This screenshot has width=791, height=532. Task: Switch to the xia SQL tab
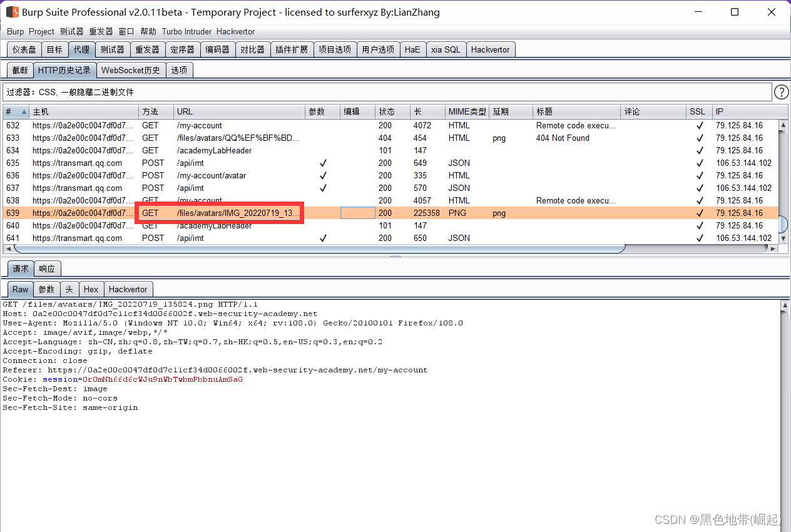pyautogui.click(x=446, y=49)
